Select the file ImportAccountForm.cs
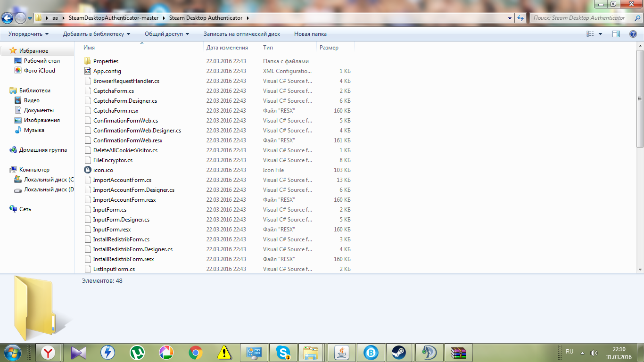The height and width of the screenshot is (362, 644). click(122, 180)
